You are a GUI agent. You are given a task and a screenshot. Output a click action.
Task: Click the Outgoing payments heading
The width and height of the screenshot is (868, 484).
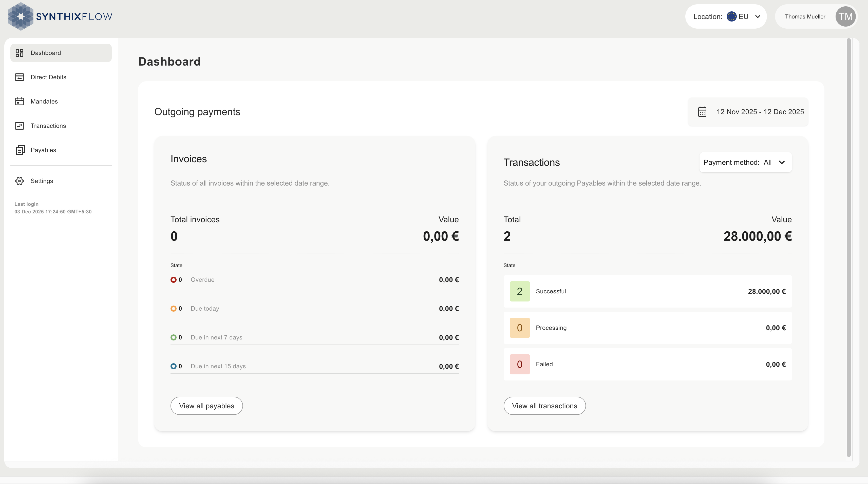(x=197, y=112)
